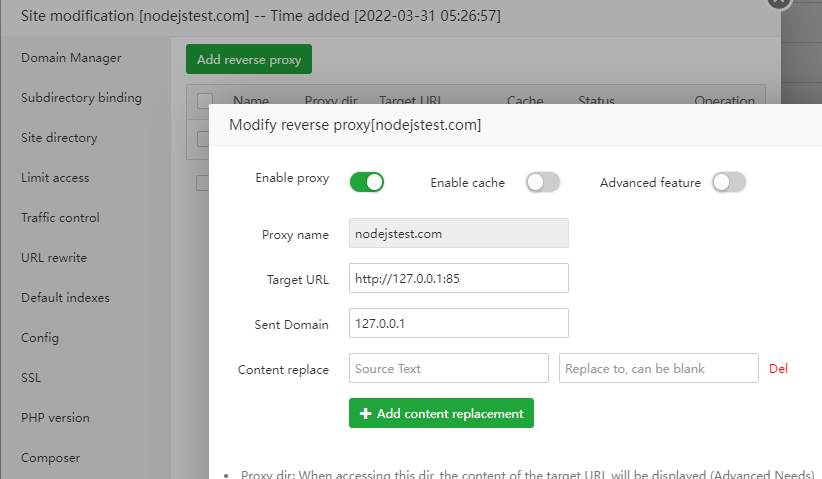Image resolution: width=822 pixels, height=479 pixels.
Task: Tick the header select-all checkbox
Action: point(205,101)
